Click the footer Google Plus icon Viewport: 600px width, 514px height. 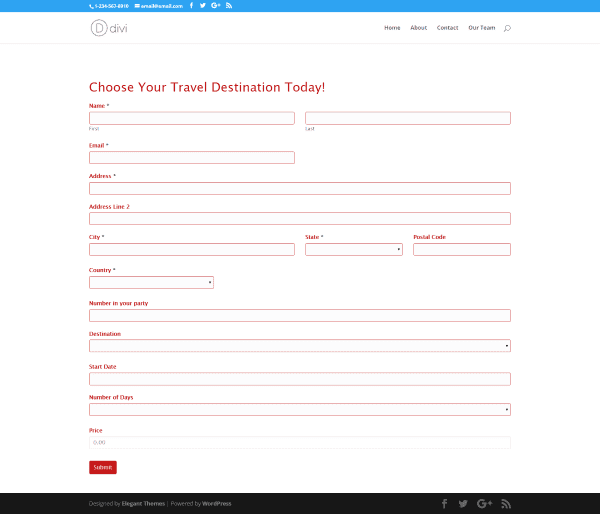click(485, 503)
